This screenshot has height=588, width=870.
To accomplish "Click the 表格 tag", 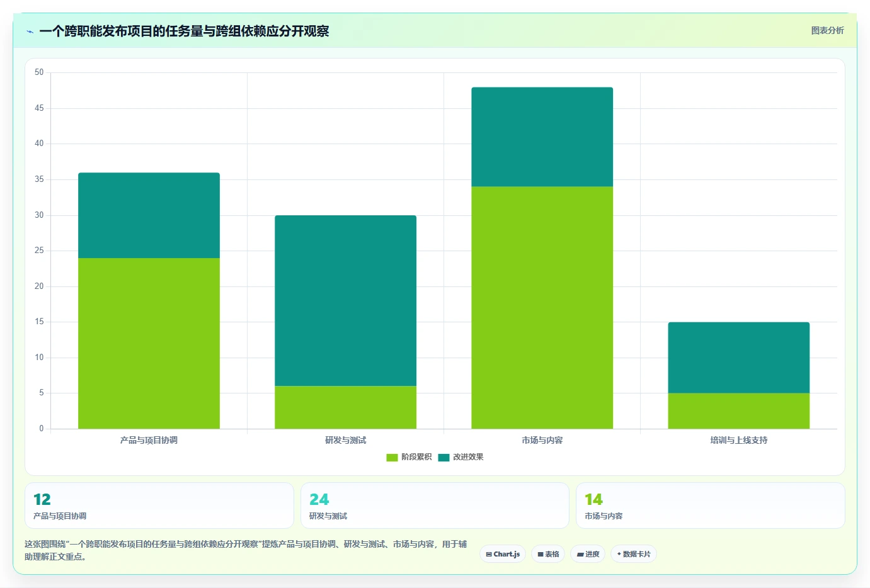I will click(548, 554).
